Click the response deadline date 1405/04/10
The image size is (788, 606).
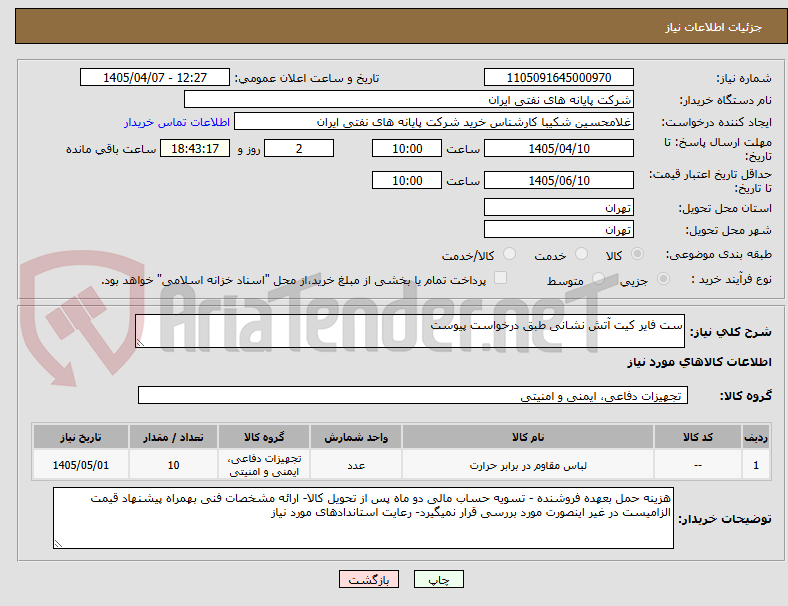pyautogui.click(x=558, y=148)
